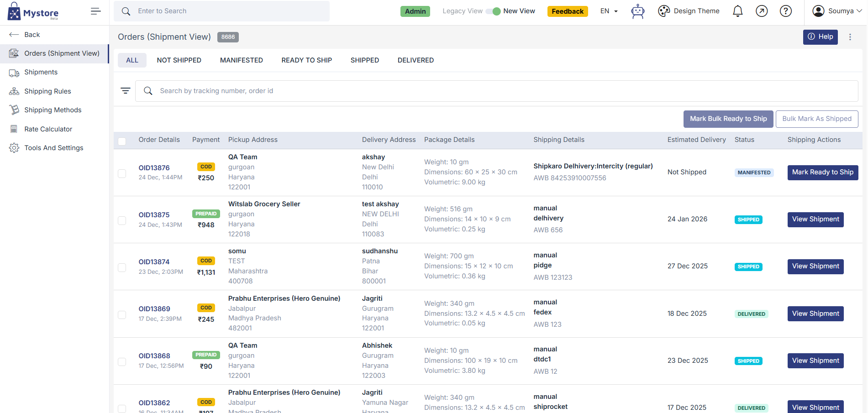
Task: Open the chatbot assistant robot icon
Action: (637, 11)
